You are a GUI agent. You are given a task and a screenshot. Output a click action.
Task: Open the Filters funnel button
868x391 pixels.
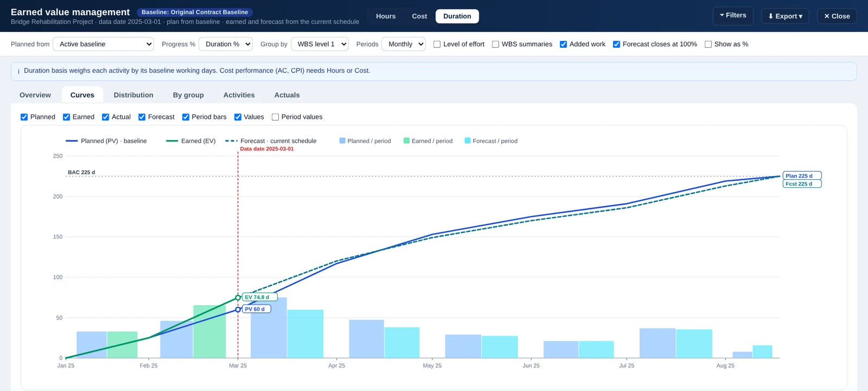(x=733, y=16)
